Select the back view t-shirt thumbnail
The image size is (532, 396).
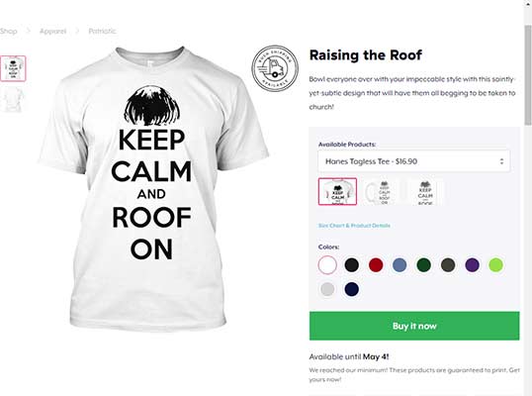point(13,100)
